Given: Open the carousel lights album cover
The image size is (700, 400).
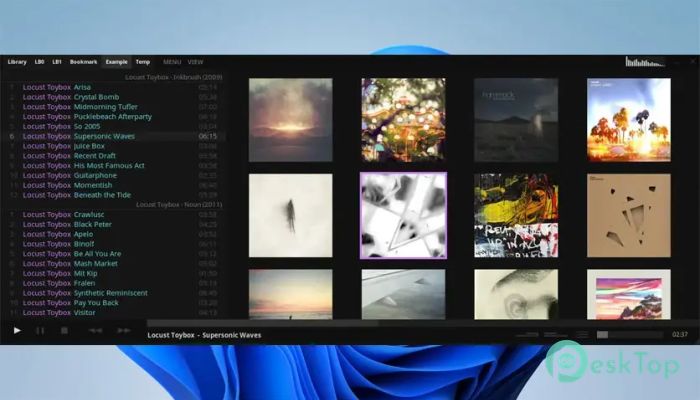Looking at the screenshot, I should 403,120.
